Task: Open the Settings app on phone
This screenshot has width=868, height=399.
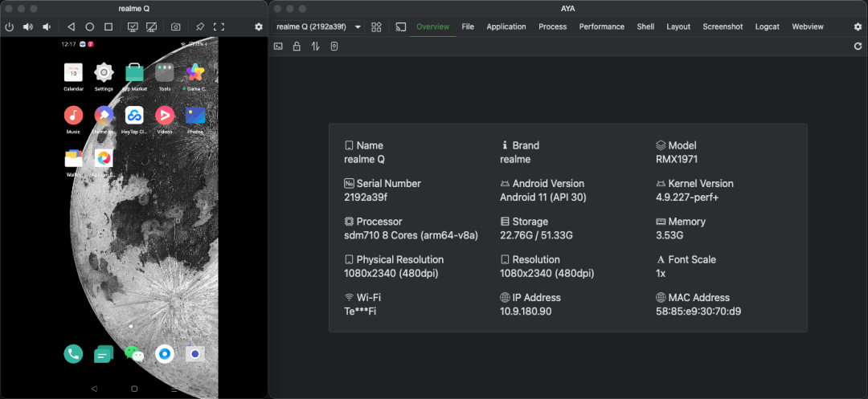Action: click(x=104, y=73)
